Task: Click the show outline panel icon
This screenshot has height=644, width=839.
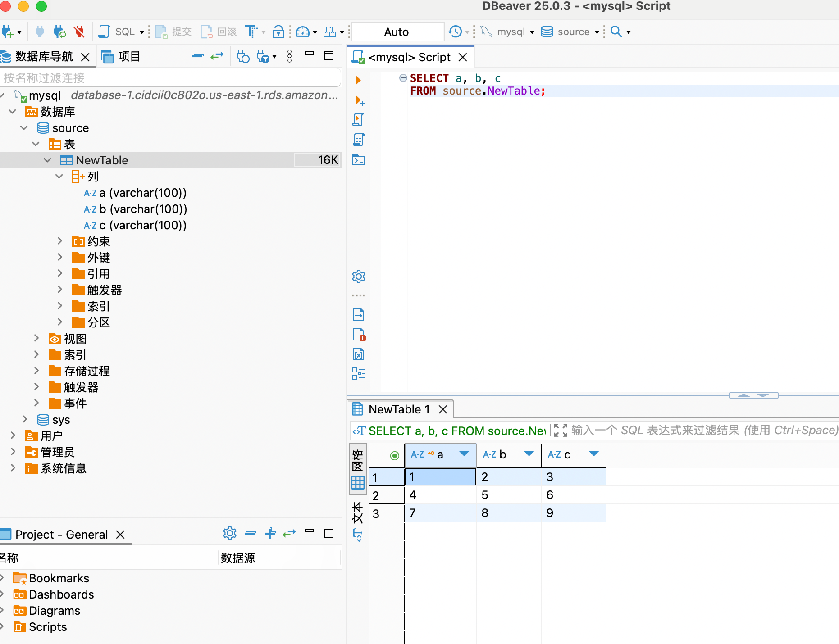Action: 359,374
